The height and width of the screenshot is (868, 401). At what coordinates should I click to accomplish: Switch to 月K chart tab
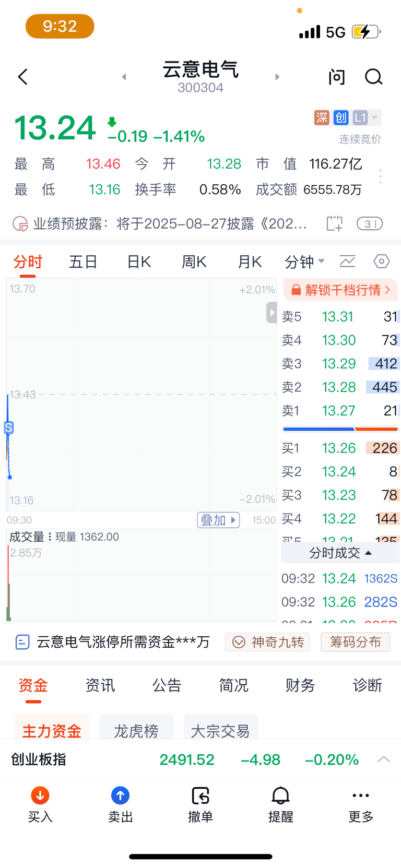[250, 261]
